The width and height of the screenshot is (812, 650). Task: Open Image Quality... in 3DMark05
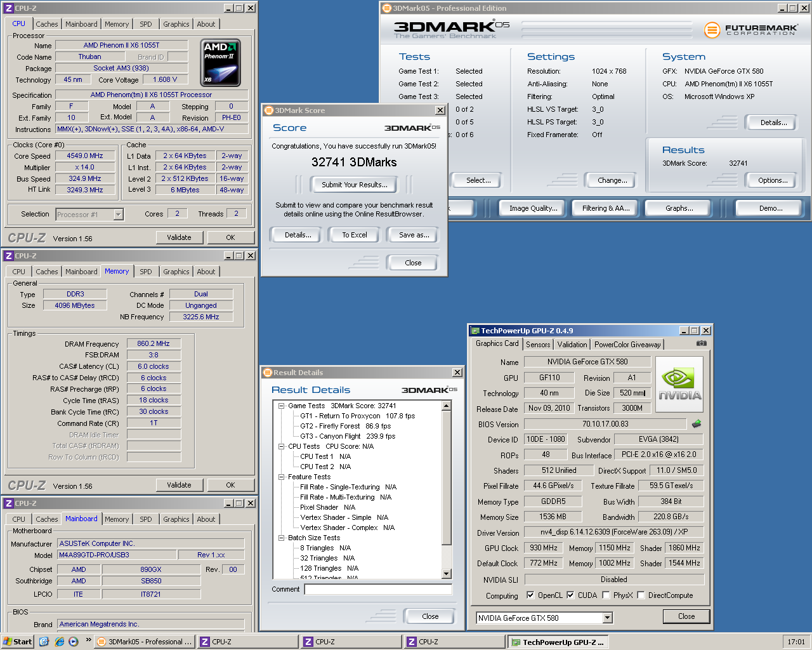pos(533,208)
